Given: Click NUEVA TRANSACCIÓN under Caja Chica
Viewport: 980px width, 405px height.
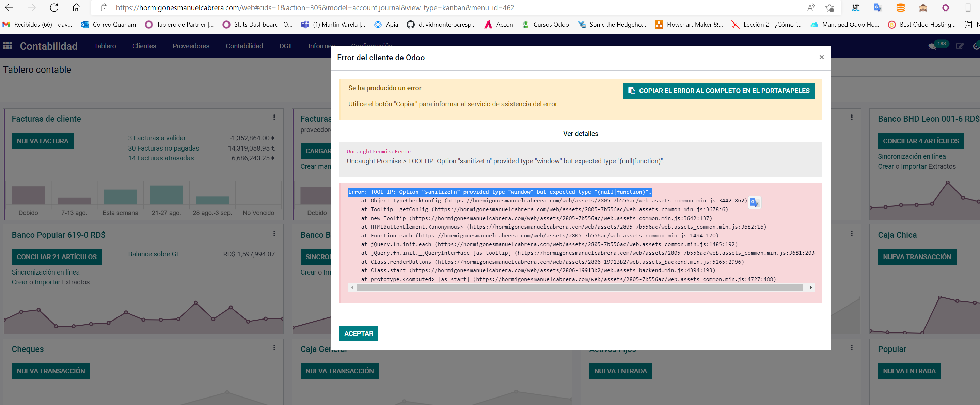Looking at the screenshot, I should coord(917,257).
